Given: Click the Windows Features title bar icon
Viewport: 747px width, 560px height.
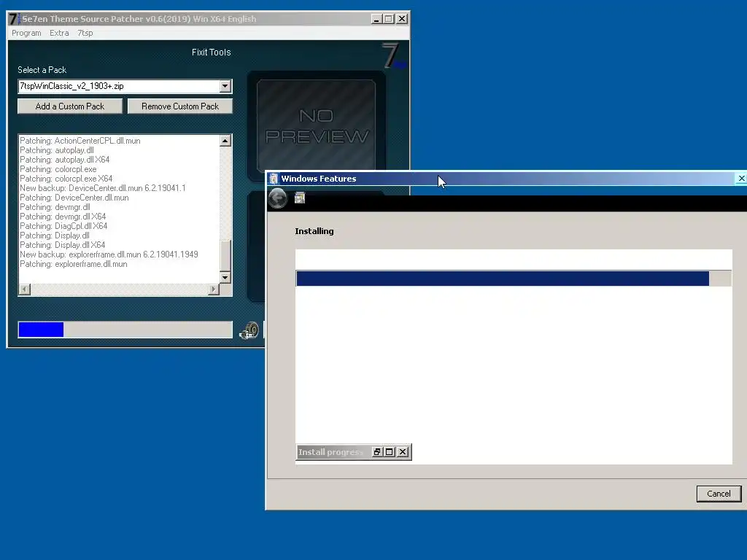Looking at the screenshot, I should click(x=274, y=179).
